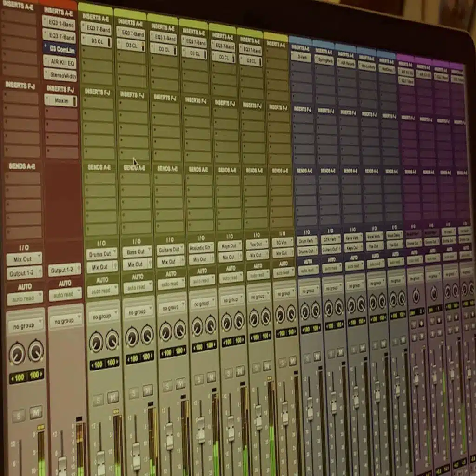Open auto read dropdown on Drums Out track
Viewport: 476px width, 476px height.
102,291
